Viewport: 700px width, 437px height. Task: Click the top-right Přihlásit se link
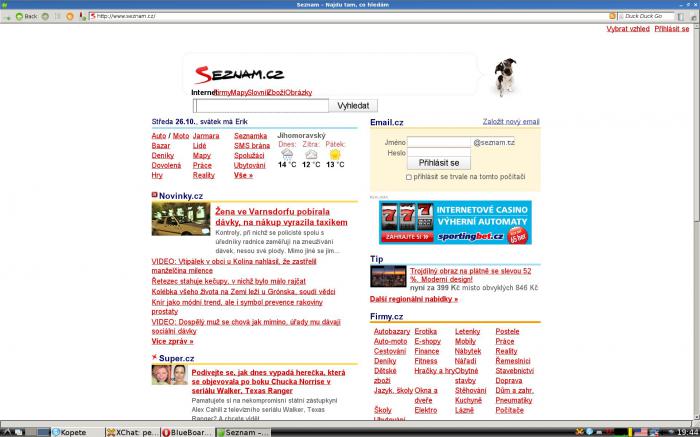672,29
